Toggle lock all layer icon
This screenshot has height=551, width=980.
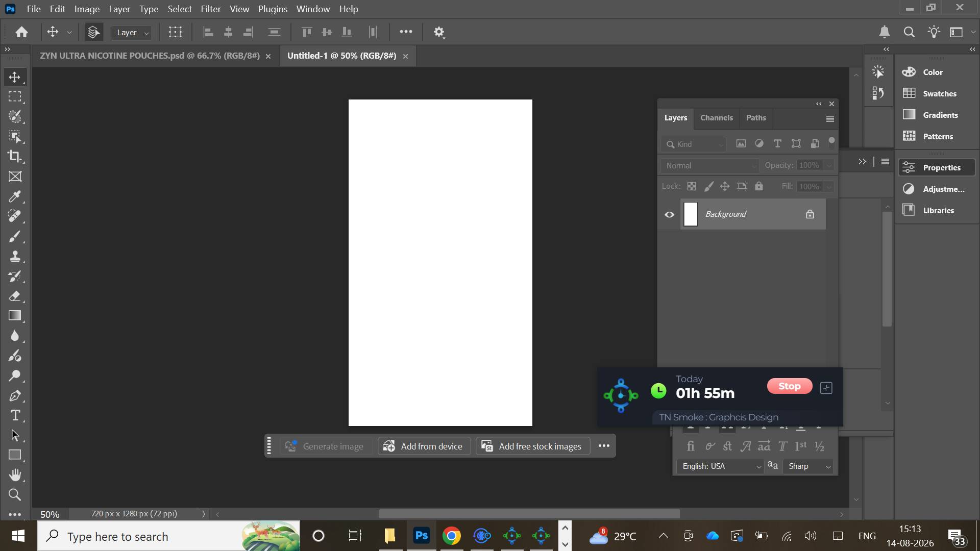tap(759, 186)
